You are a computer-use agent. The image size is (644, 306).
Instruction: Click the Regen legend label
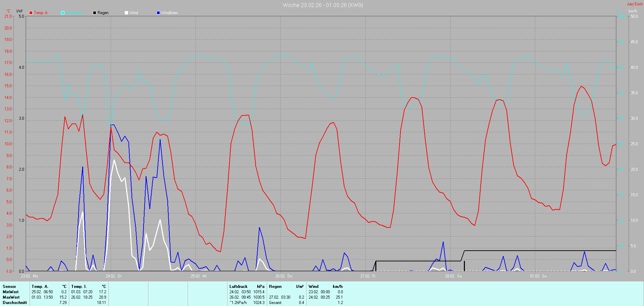click(x=103, y=13)
